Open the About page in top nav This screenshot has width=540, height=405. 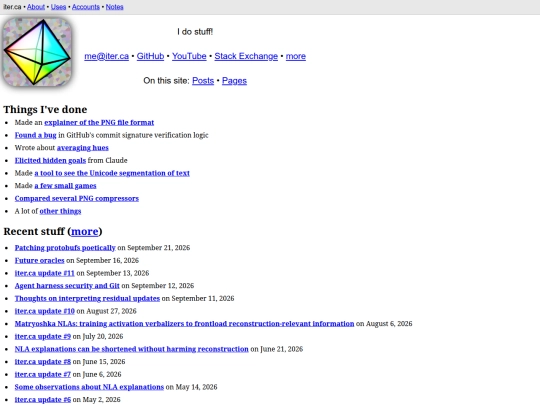tap(36, 7)
